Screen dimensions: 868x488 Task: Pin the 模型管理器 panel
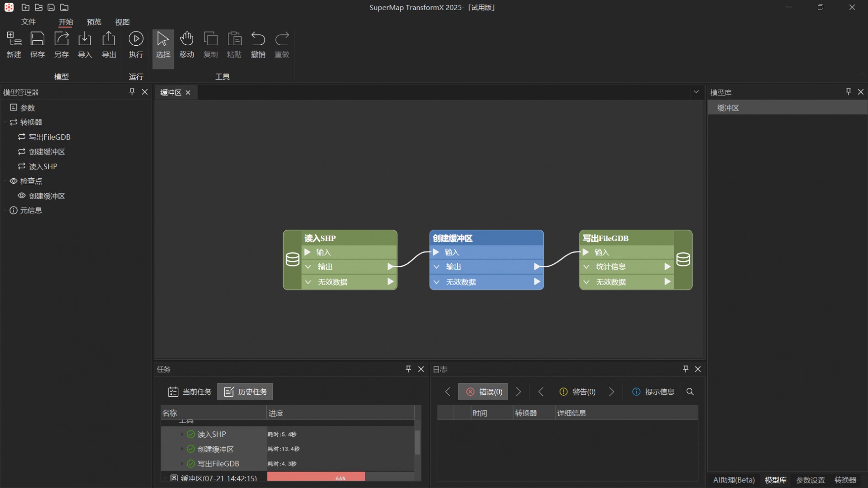coord(132,92)
